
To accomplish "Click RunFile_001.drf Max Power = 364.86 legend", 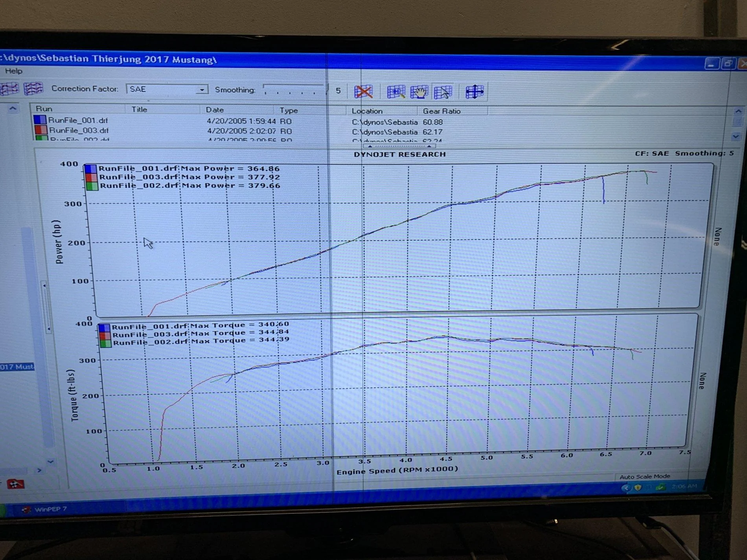I will tap(189, 169).
